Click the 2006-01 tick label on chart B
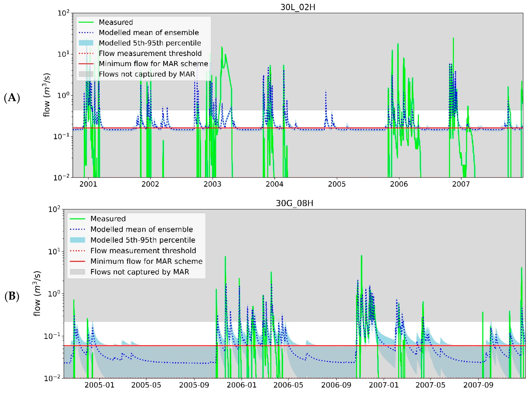 (241, 385)
